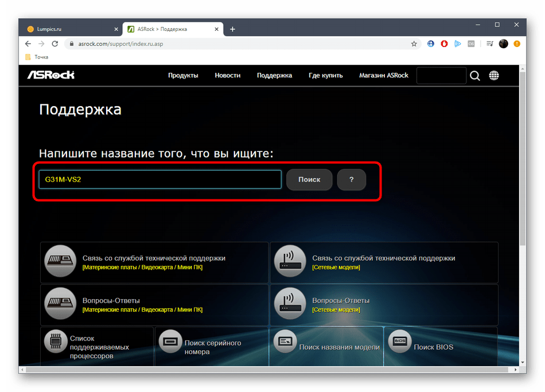This screenshot has height=392, width=545.
Task: Open the Продукты menu
Action: pyautogui.click(x=183, y=75)
